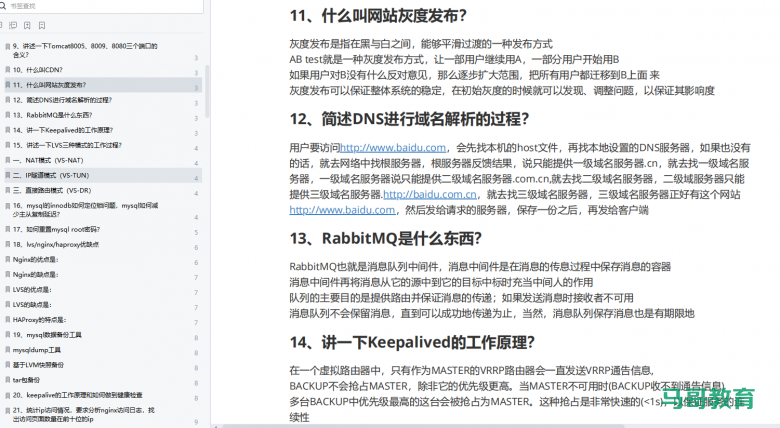Viewport: 780px width, 428px height.
Task: Select bookmark '13、RabbitMQ是什么东西?'
Action: 62,115
